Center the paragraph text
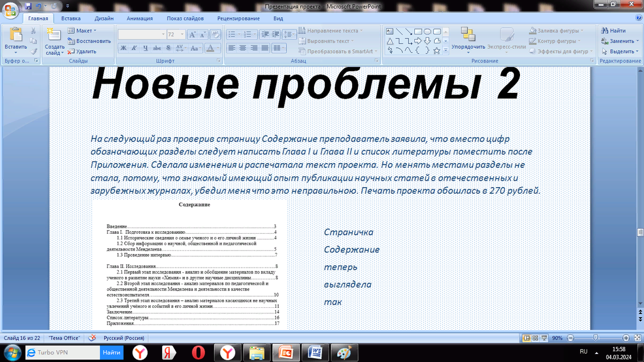The height and width of the screenshot is (362, 644). tap(243, 48)
